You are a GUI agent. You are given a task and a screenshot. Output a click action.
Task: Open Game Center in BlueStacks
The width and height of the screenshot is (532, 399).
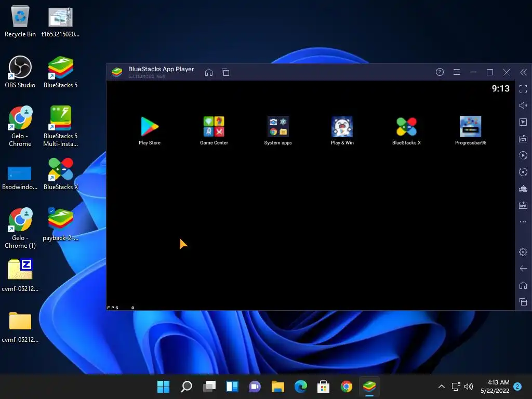pos(214,130)
